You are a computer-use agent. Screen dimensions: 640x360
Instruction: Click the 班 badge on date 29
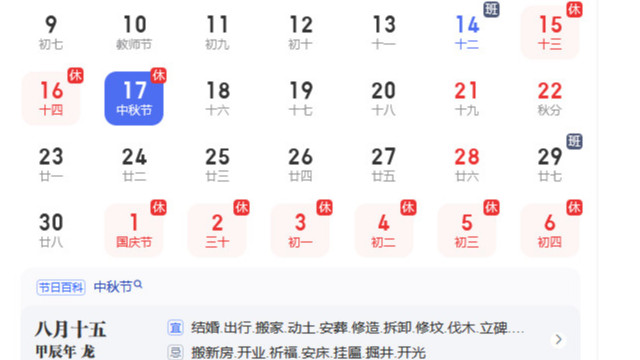(574, 141)
